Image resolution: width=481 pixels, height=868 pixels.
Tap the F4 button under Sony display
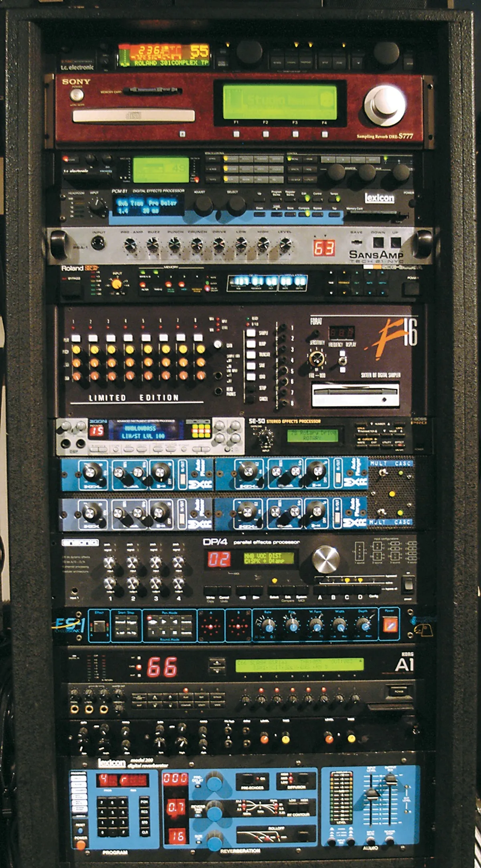coord(325,134)
